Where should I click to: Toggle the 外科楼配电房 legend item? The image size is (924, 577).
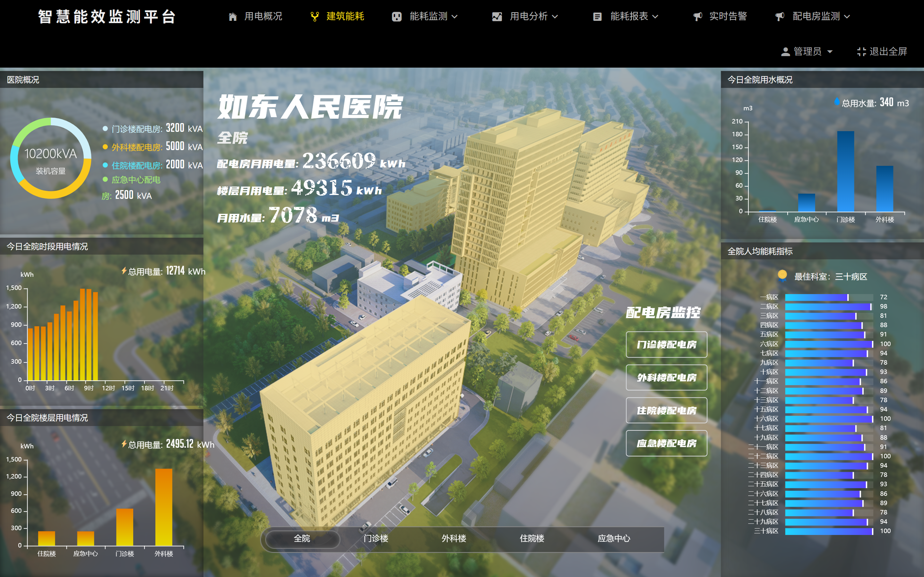136,147
